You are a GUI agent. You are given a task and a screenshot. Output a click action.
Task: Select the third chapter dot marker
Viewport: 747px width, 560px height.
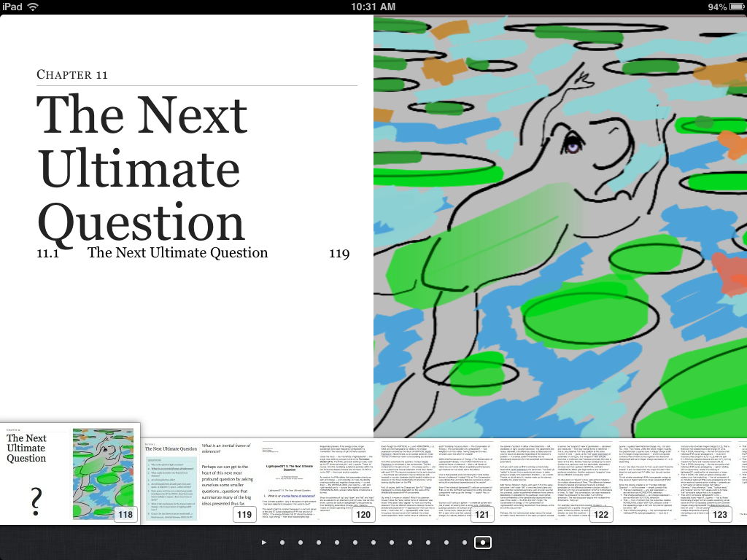pyautogui.click(x=319, y=542)
